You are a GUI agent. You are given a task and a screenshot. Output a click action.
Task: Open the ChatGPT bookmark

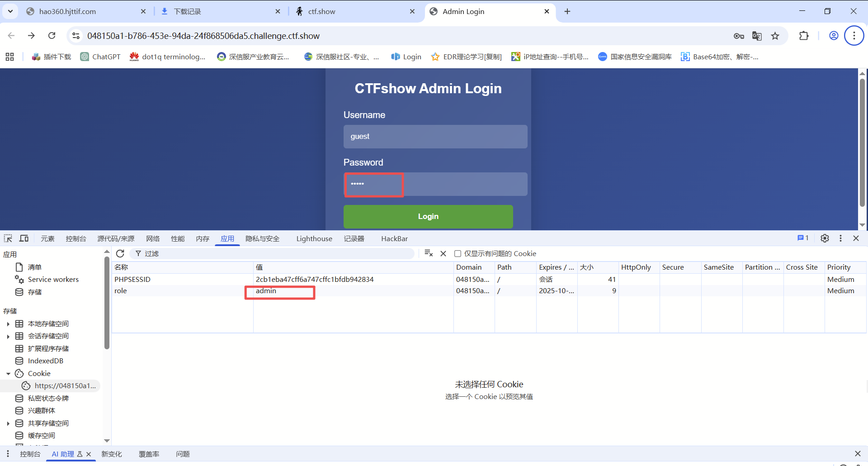click(x=100, y=57)
